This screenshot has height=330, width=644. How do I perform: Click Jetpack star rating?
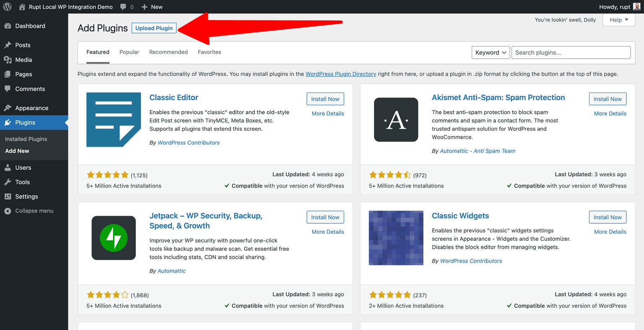point(108,295)
